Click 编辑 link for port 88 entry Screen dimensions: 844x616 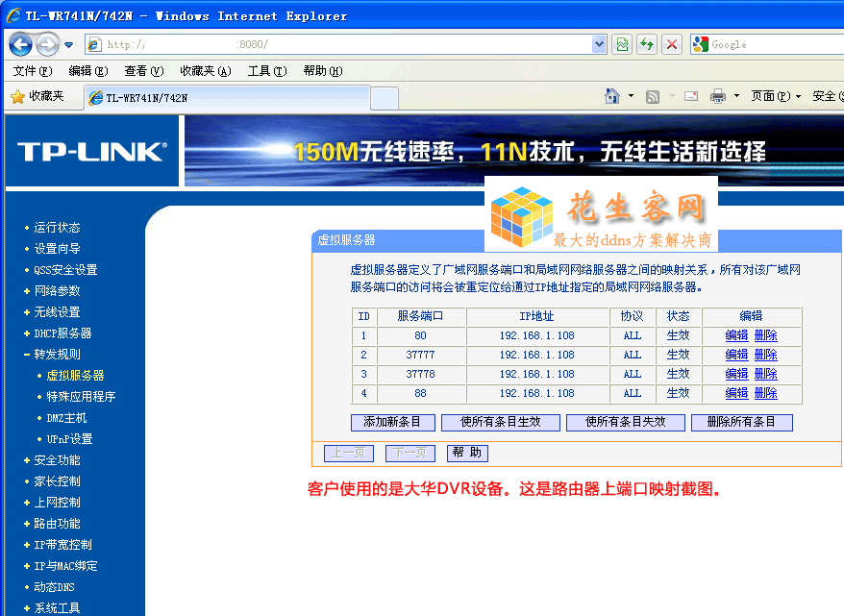click(736, 393)
